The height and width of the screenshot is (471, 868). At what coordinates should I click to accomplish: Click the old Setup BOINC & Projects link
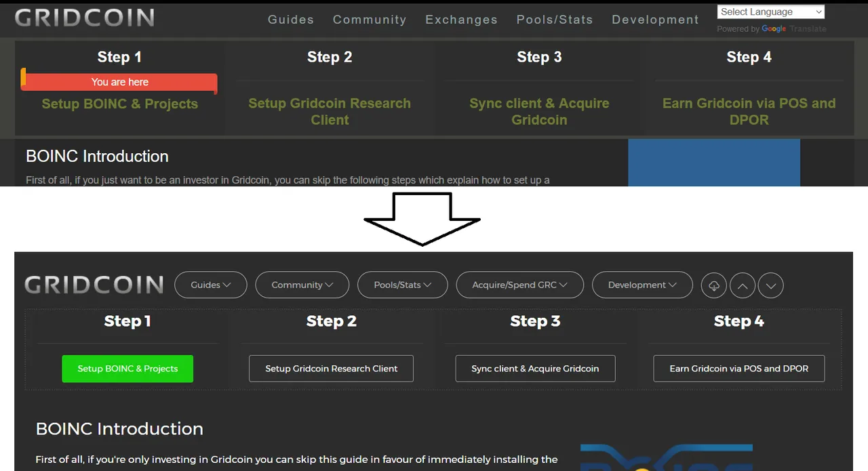pyautogui.click(x=120, y=104)
